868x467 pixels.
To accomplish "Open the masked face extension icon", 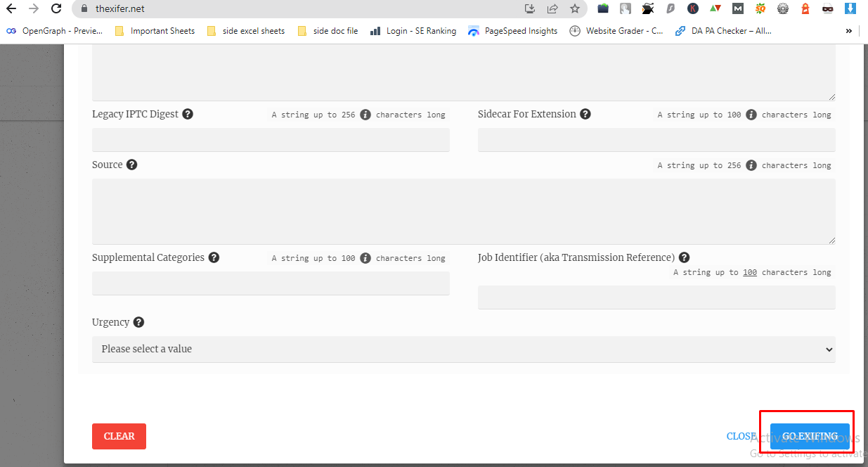I will [x=828, y=9].
